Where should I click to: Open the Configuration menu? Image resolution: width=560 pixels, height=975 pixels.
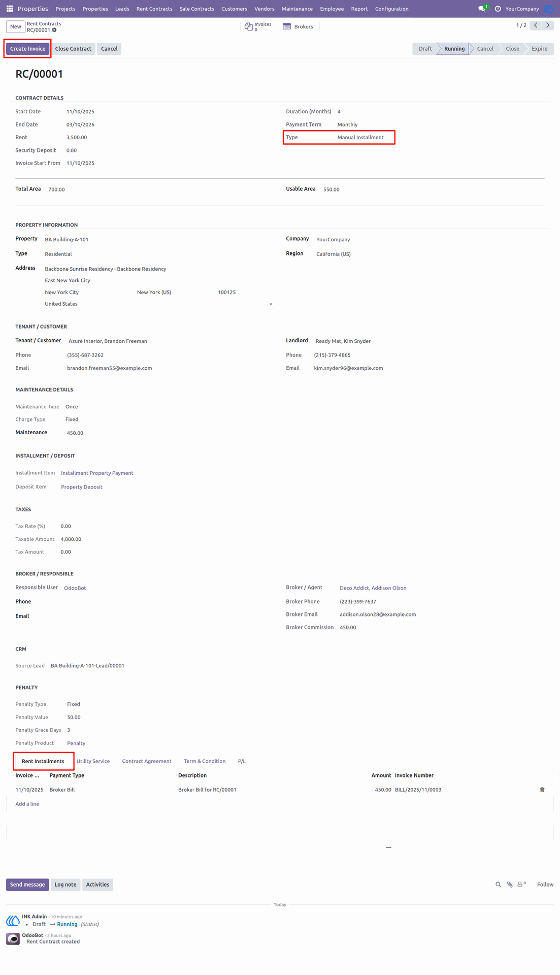[x=391, y=9]
